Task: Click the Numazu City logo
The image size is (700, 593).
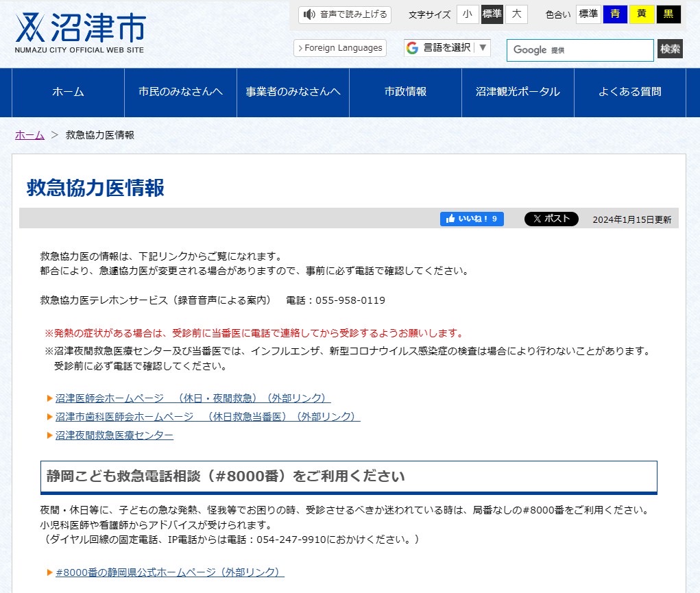Action: point(80,32)
